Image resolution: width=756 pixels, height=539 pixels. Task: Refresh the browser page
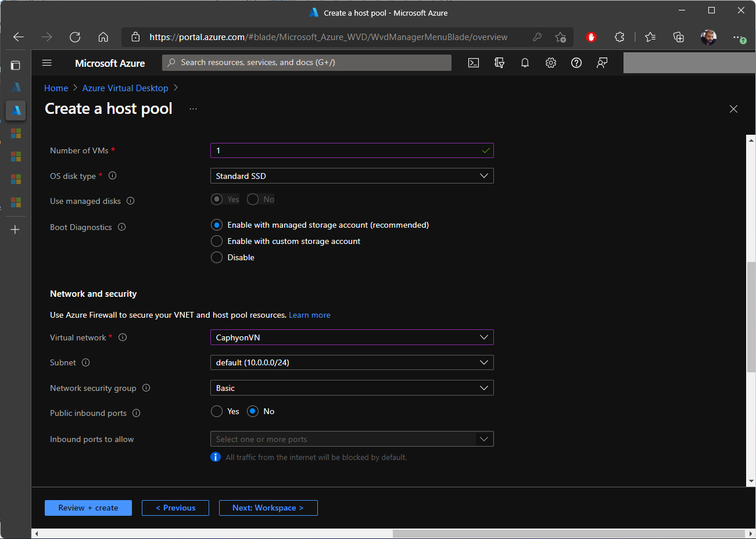pos(75,37)
